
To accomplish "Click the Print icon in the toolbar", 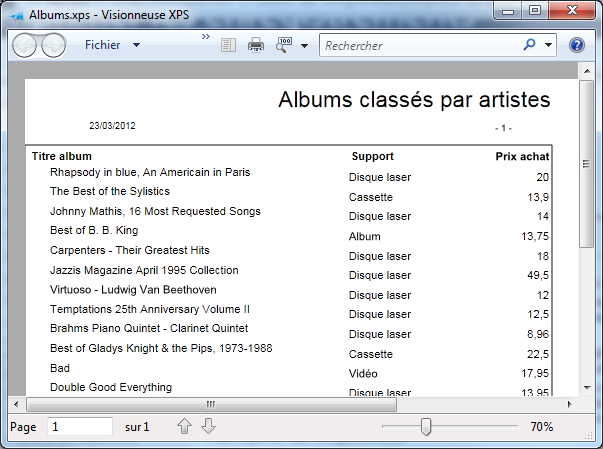I will pyautogui.click(x=256, y=45).
